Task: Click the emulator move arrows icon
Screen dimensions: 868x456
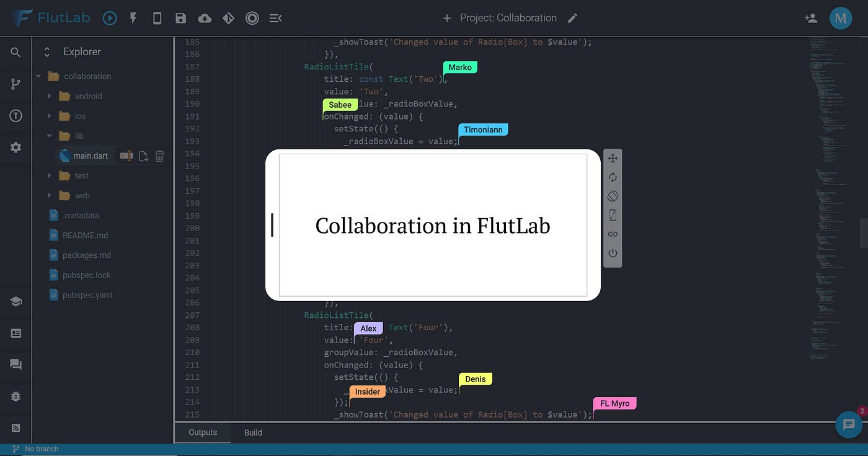Action: [613, 158]
